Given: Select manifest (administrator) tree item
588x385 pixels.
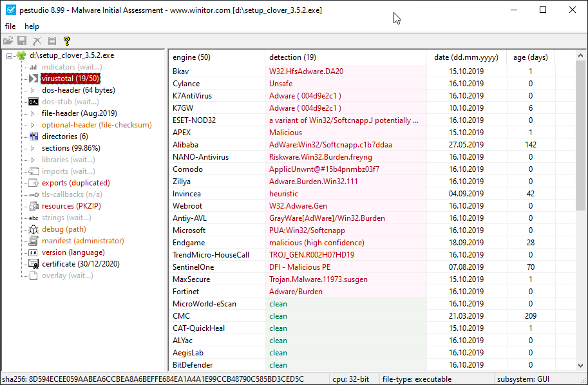Looking at the screenshot, I should [83, 241].
